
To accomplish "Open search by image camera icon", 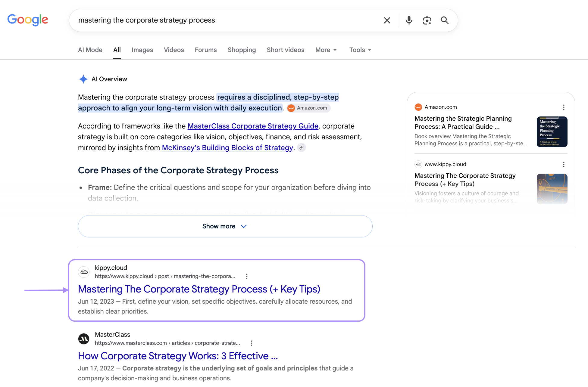I will click(427, 20).
